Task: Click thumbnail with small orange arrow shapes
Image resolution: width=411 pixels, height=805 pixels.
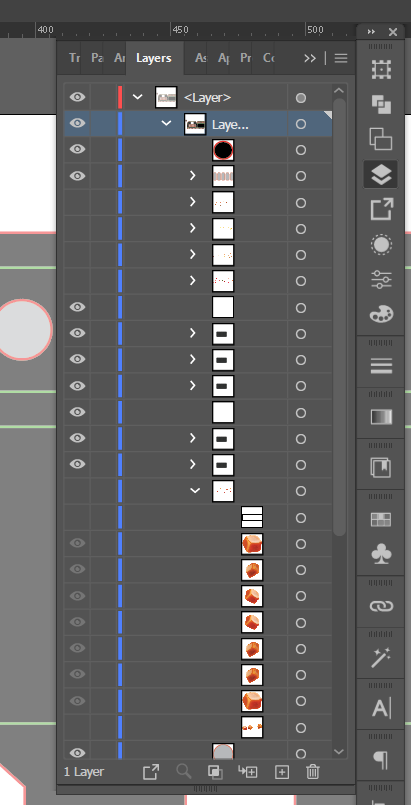Action: point(252,727)
